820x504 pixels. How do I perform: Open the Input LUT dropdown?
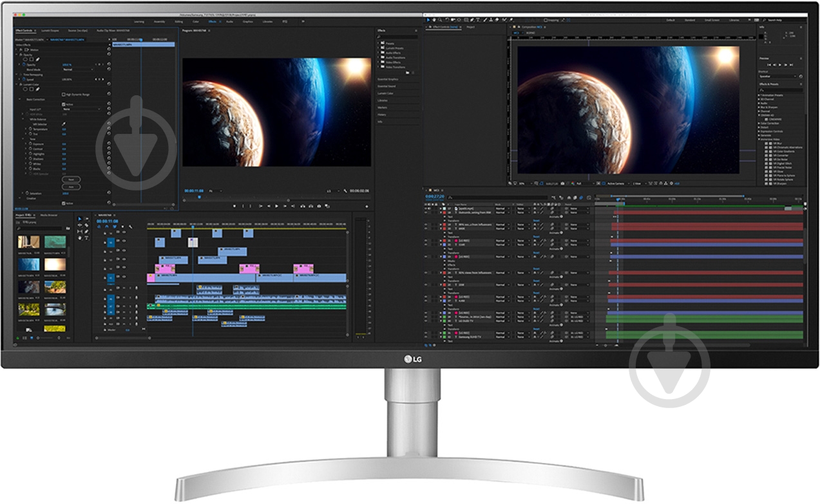[81, 109]
